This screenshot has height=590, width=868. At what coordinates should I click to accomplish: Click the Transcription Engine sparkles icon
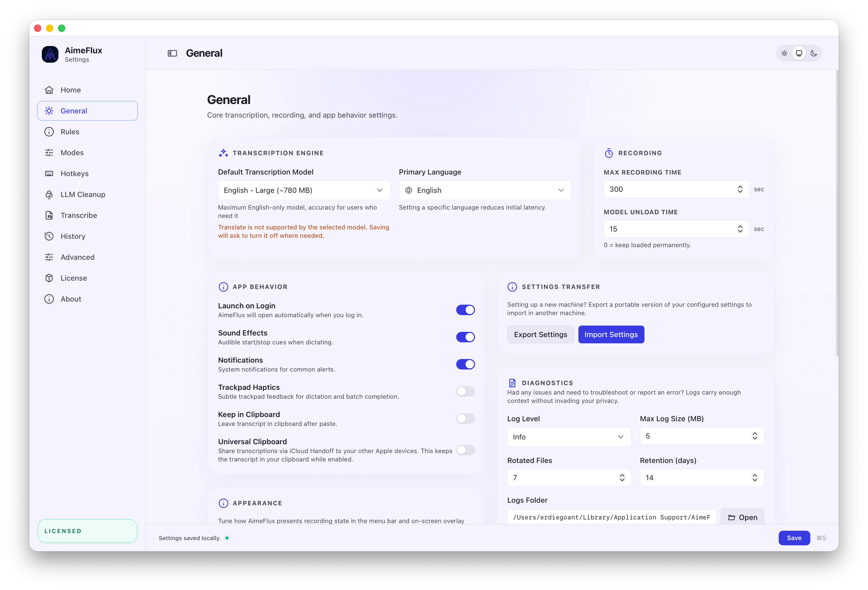point(223,153)
